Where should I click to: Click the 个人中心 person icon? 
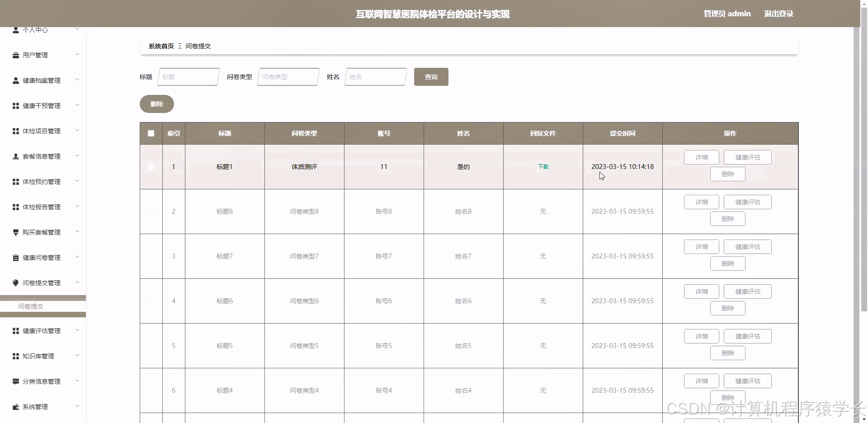pyautogui.click(x=16, y=30)
